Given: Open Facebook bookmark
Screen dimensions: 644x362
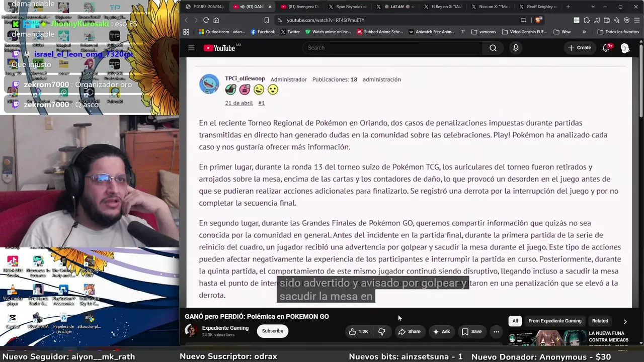Looking at the screenshot, I should 263,32.
